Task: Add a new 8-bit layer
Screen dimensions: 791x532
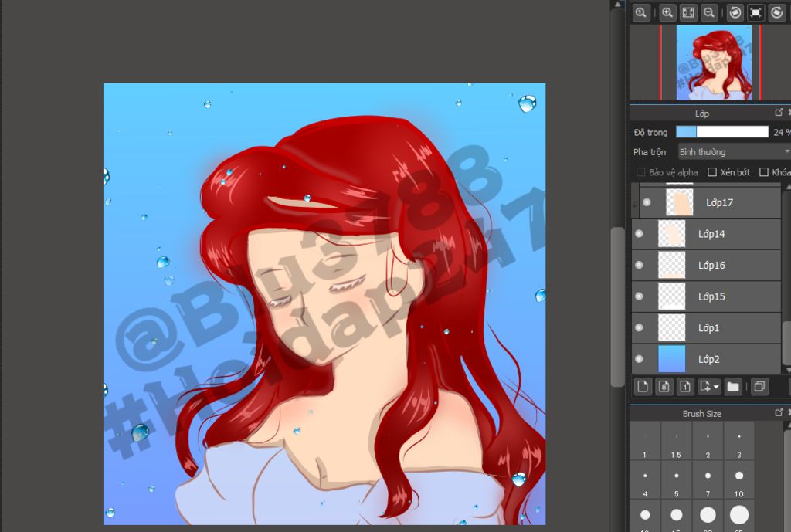Action: pyautogui.click(x=664, y=387)
